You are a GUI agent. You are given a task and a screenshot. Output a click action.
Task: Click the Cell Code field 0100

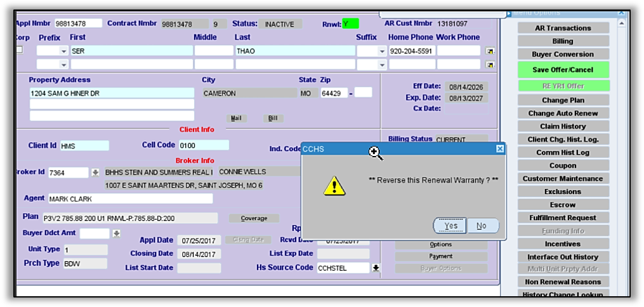click(x=204, y=145)
